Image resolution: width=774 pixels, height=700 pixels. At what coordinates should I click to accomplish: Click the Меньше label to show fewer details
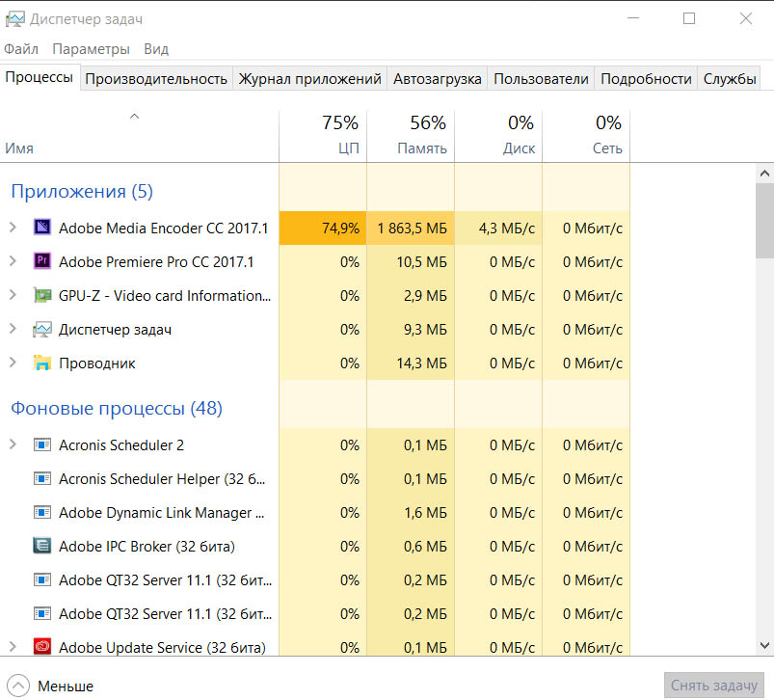[x=66, y=687]
